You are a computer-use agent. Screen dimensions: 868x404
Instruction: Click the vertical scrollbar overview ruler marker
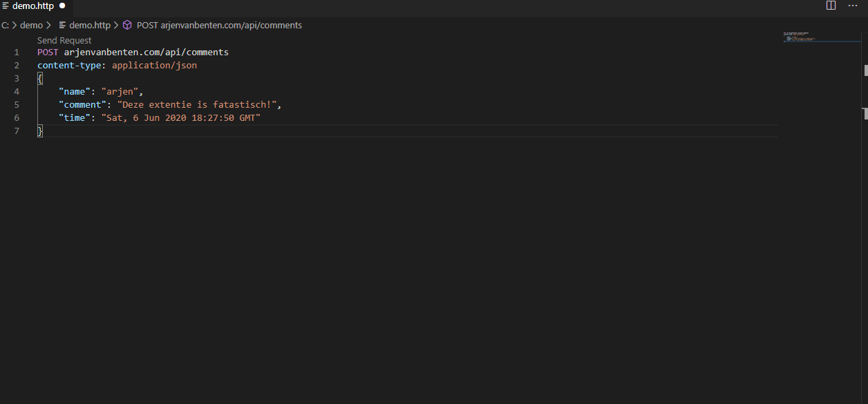pos(865,70)
